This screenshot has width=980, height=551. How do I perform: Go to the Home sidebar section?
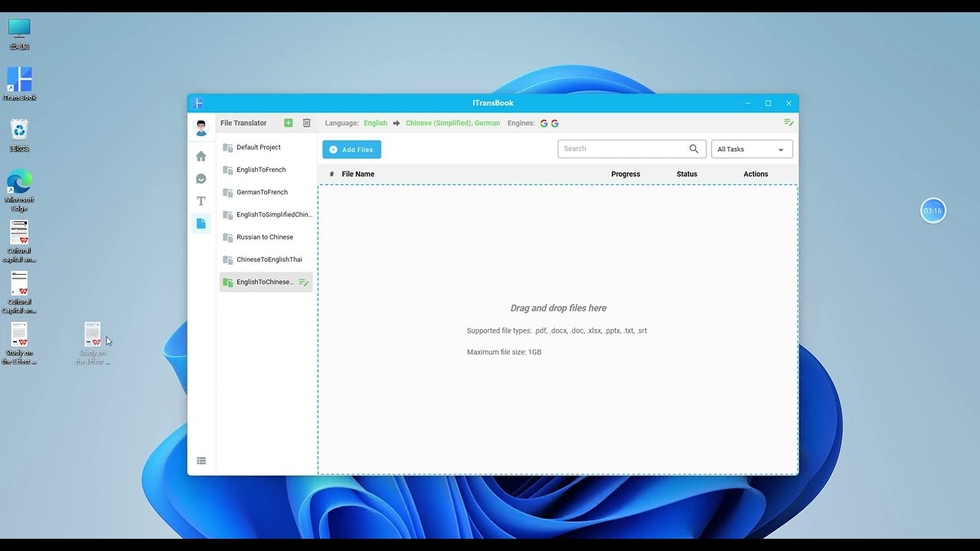tap(201, 156)
